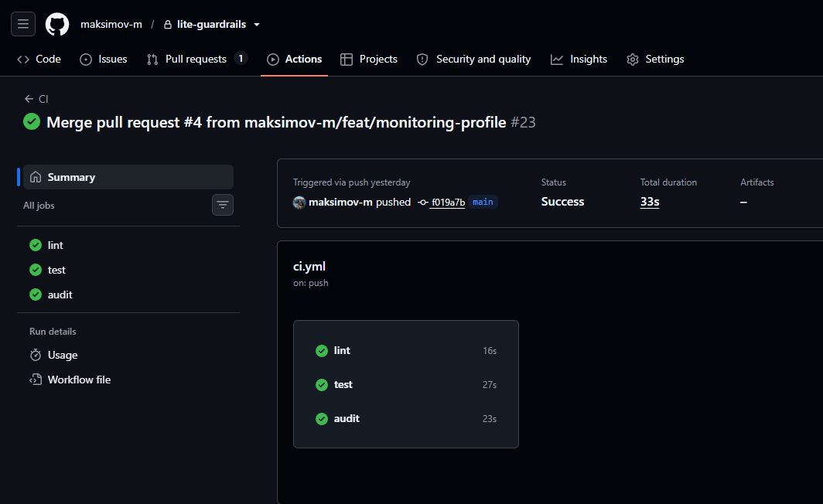The width and height of the screenshot is (823, 504).
Task: Click the file-code icon beside Workflow file
Action: [x=36, y=380]
